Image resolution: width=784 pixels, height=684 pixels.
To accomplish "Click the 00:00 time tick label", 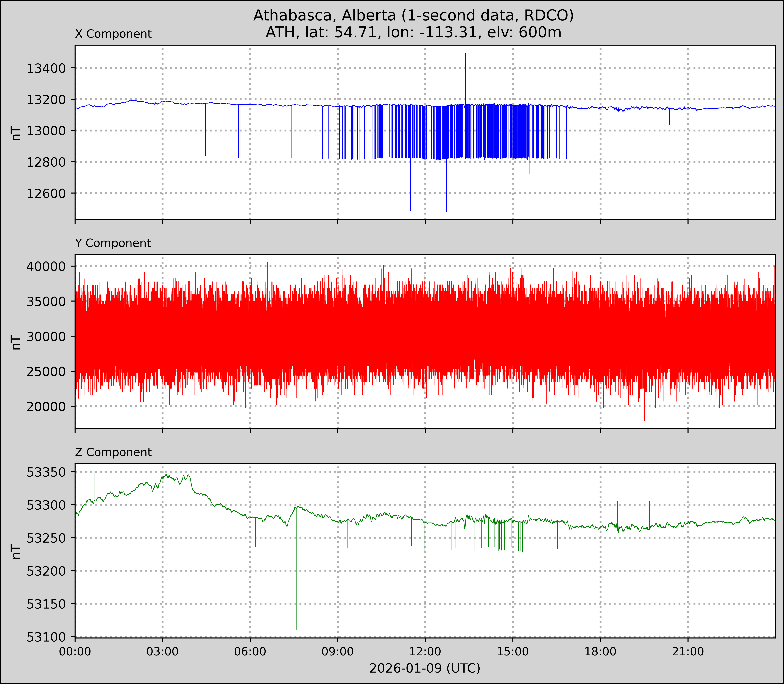I will pyautogui.click(x=75, y=652).
